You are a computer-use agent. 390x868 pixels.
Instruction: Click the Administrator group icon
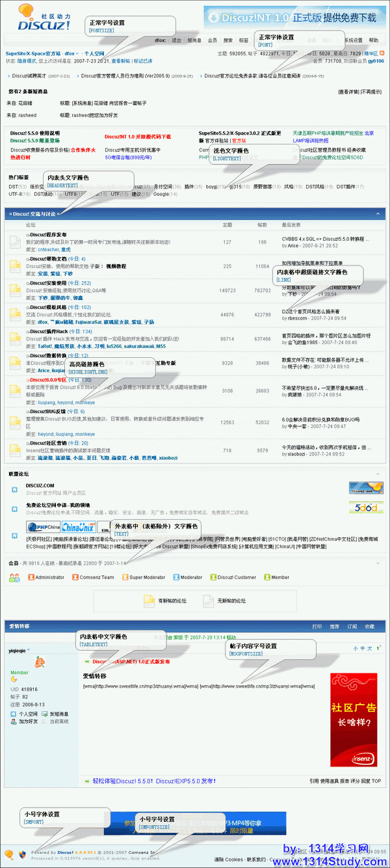point(31,577)
